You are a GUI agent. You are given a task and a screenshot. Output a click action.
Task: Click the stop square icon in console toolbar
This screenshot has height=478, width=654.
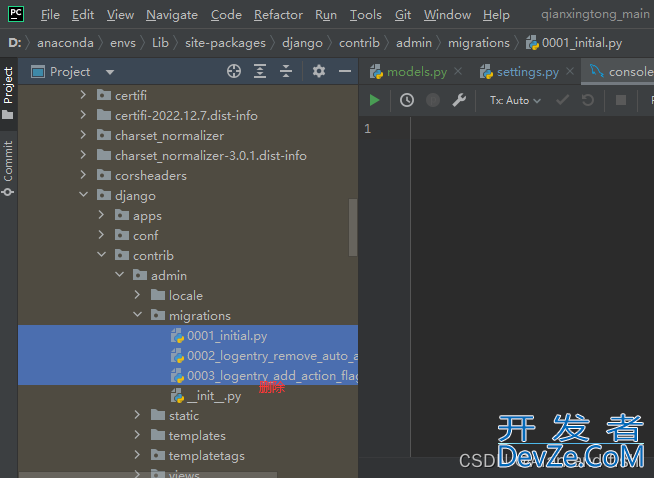[x=621, y=100]
